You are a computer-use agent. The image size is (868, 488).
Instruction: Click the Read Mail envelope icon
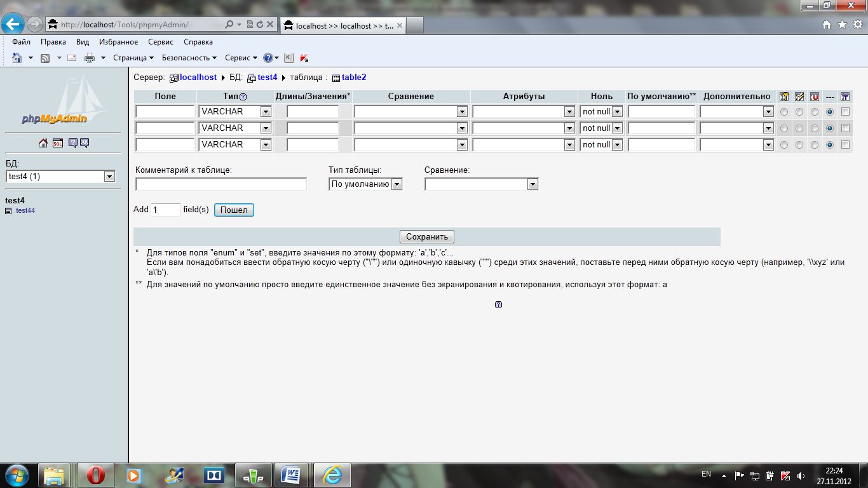click(72, 58)
